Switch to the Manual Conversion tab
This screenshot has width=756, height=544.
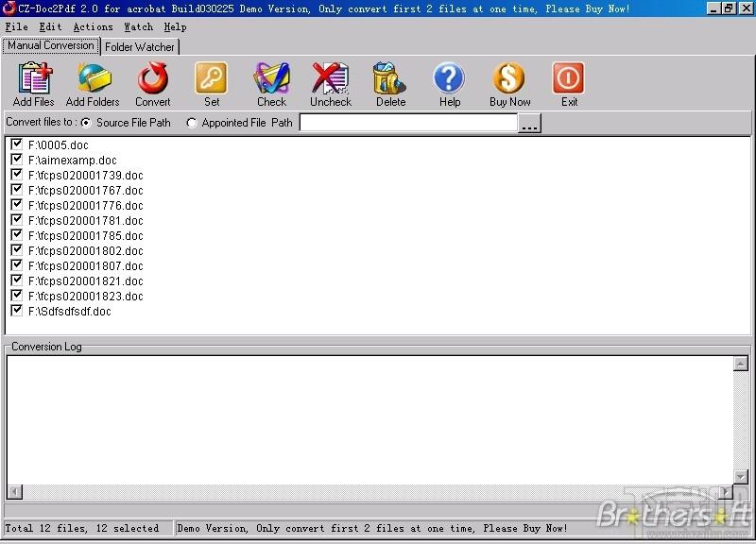[51, 45]
